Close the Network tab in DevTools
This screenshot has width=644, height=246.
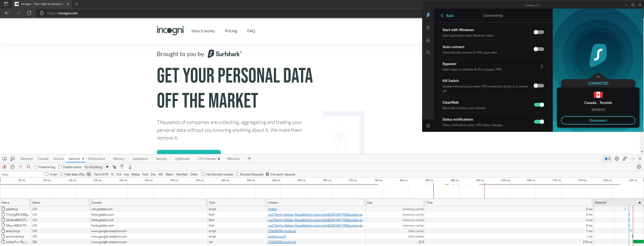(83, 159)
